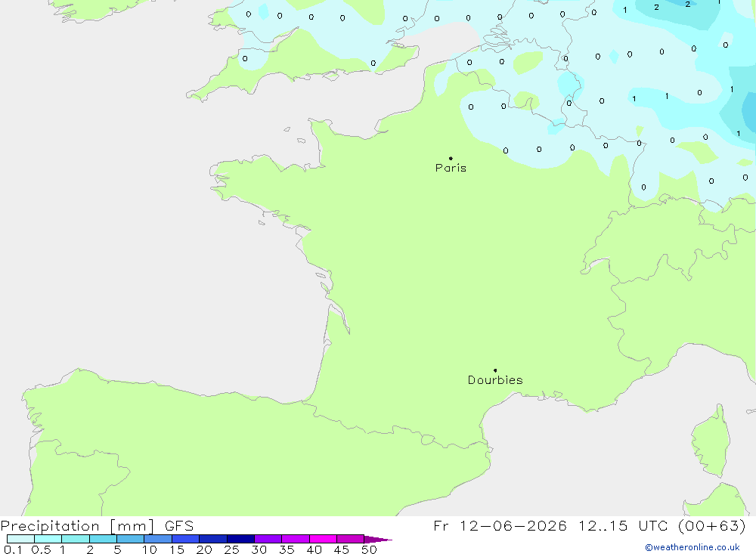Click the Paris city label
756x554 pixels.
tap(451, 168)
